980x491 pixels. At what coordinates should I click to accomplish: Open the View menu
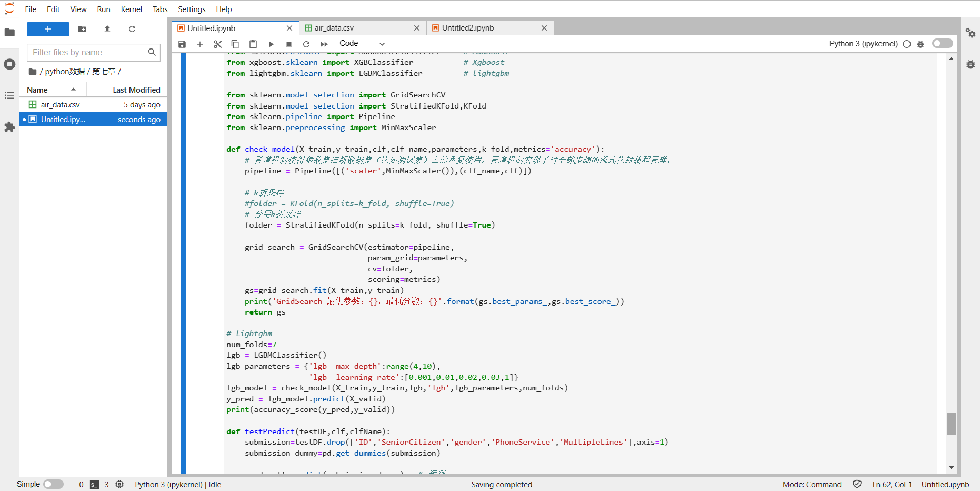click(78, 9)
